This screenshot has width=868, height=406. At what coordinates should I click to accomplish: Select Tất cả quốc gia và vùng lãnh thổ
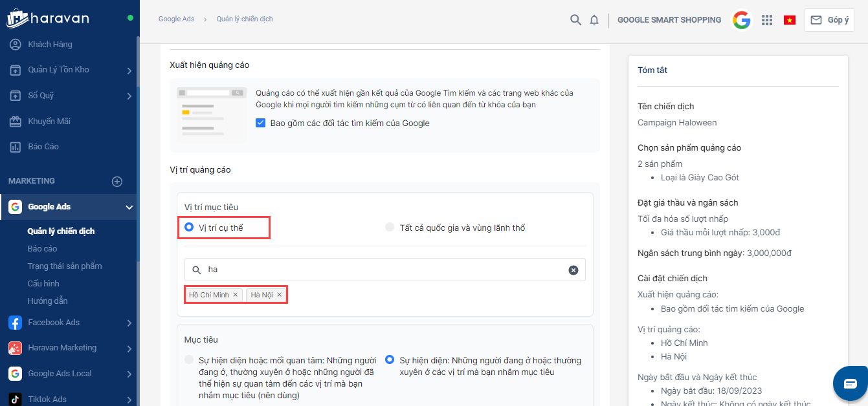click(x=389, y=228)
